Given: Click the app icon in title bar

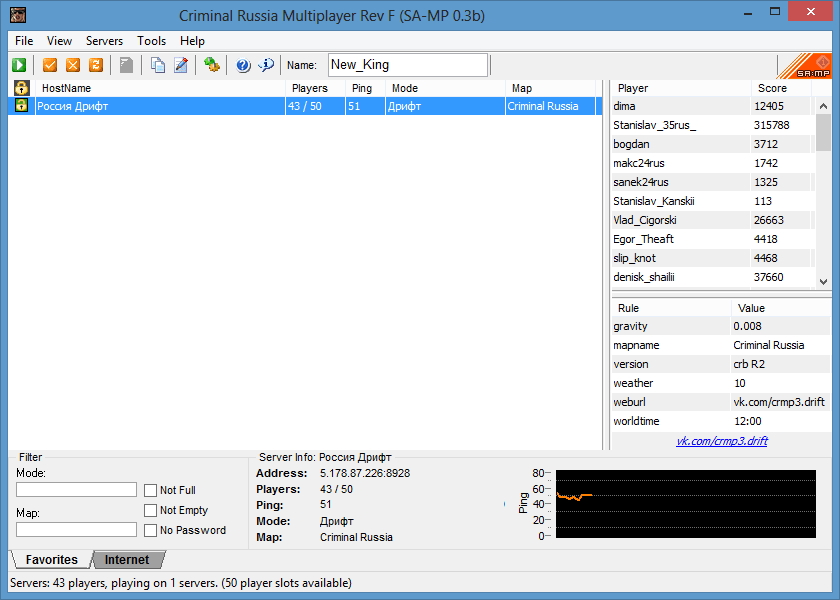Looking at the screenshot, I should [x=18, y=15].
